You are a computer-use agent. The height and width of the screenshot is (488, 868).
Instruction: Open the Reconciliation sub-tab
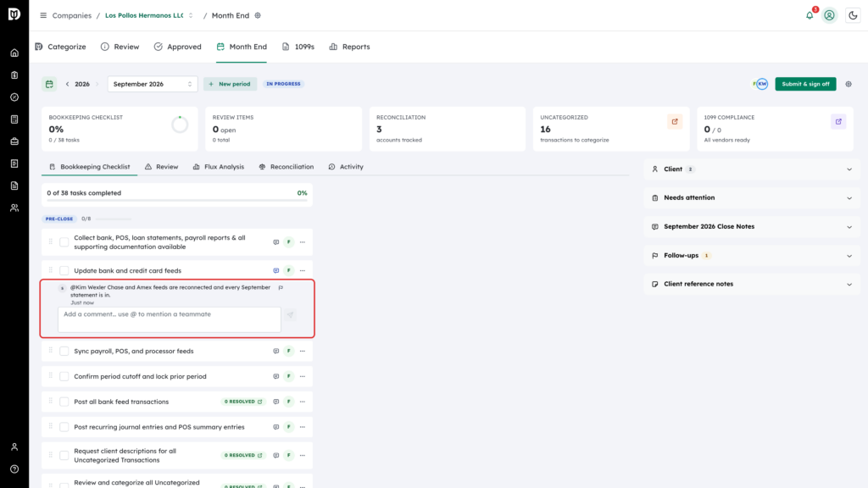[287, 167]
